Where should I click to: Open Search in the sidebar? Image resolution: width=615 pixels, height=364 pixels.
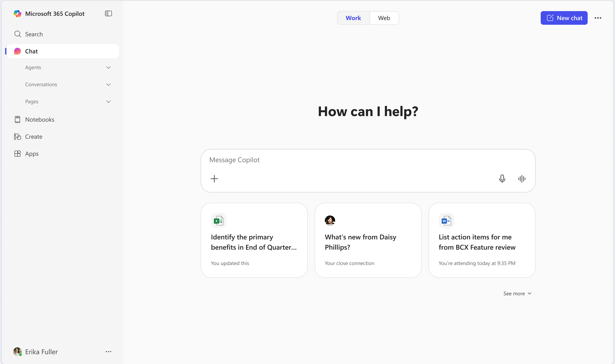tap(34, 34)
